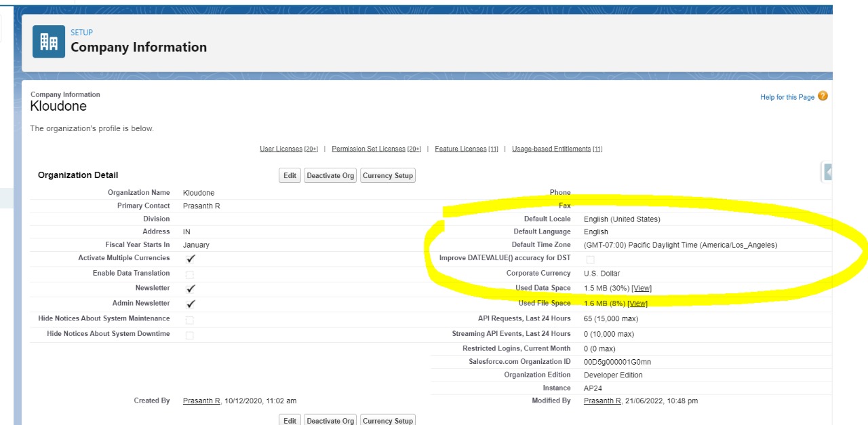Click the top Currency Setup button
The image size is (868, 425).
(388, 175)
